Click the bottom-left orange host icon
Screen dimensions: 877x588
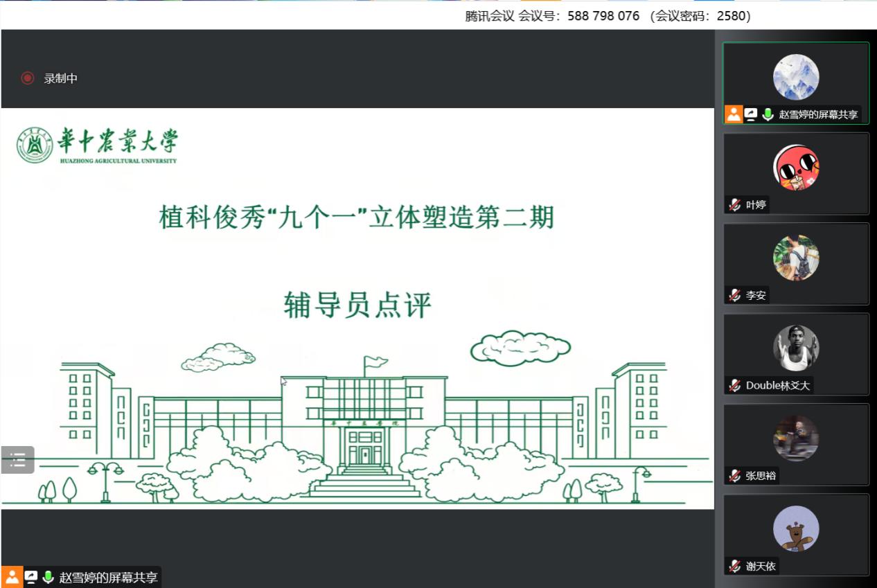12,577
